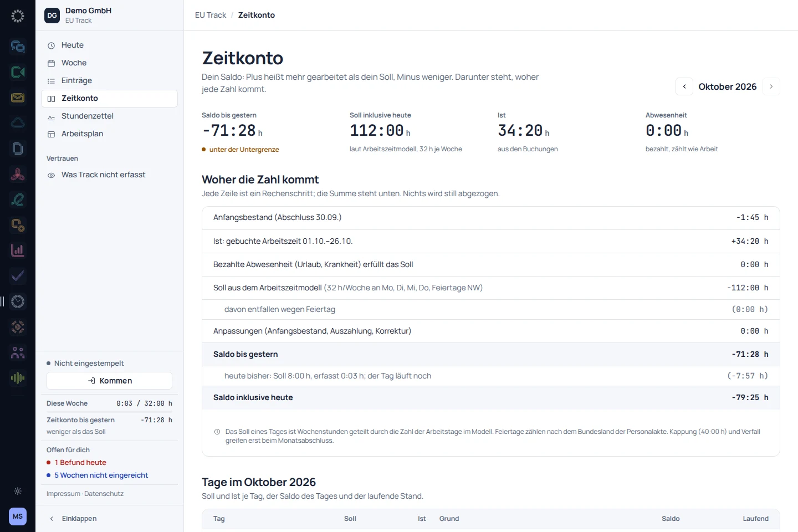Open the green signature pen app
The height and width of the screenshot is (532, 798).
pyautogui.click(x=18, y=199)
